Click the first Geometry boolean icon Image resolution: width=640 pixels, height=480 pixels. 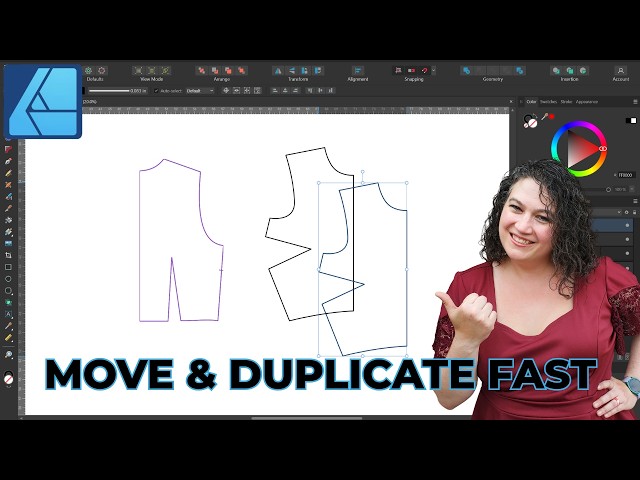tap(467, 71)
